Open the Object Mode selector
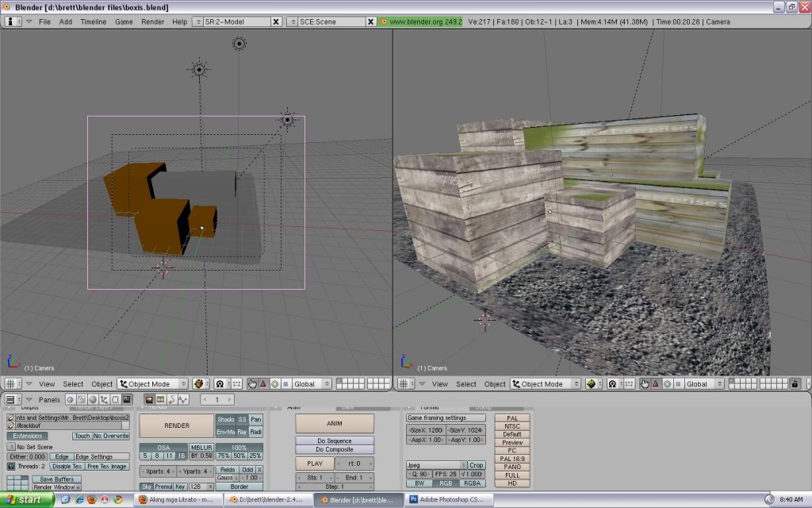This screenshot has height=508, width=812. click(151, 383)
